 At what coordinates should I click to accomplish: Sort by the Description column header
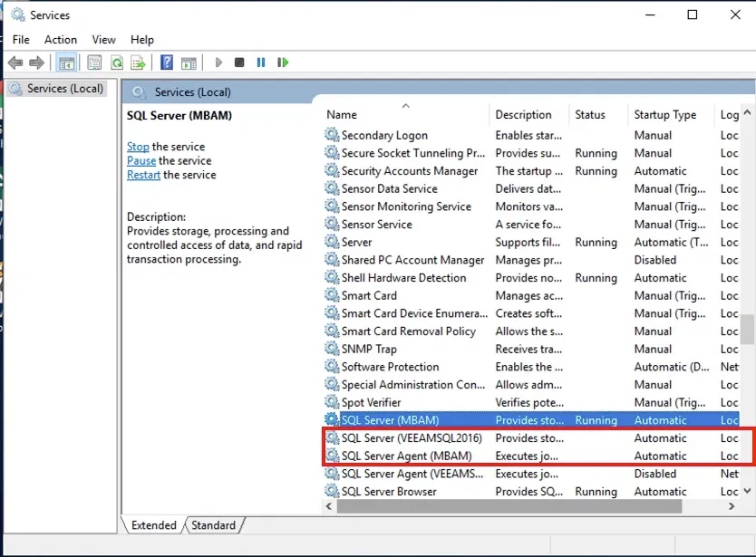click(x=528, y=115)
